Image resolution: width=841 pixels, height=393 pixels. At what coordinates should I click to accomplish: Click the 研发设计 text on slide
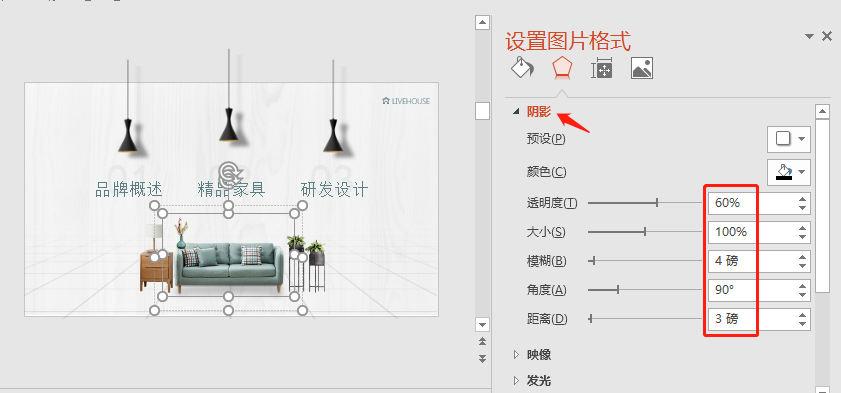tap(335, 190)
